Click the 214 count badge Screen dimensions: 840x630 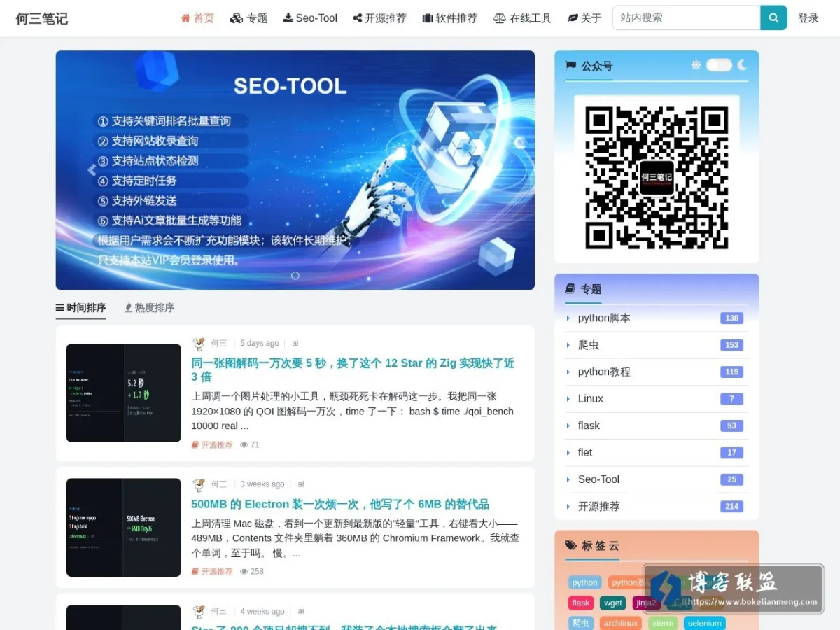point(731,506)
